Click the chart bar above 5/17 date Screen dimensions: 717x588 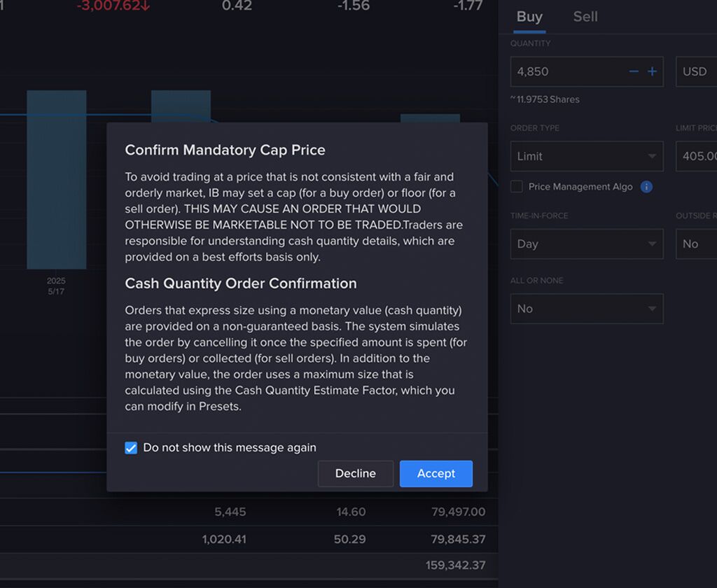[x=57, y=178]
